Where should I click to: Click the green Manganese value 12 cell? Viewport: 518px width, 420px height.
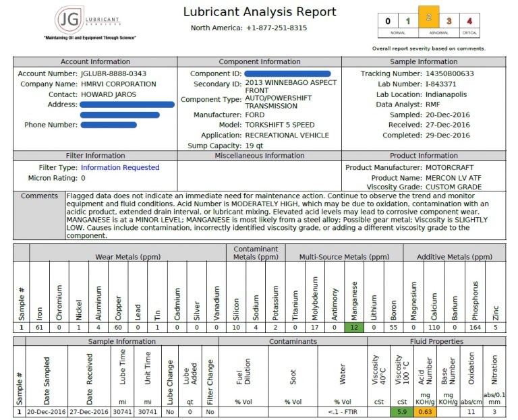coord(353,327)
